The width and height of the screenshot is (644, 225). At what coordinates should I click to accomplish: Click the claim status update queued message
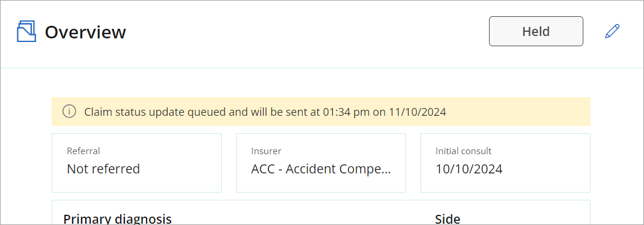pos(265,112)
